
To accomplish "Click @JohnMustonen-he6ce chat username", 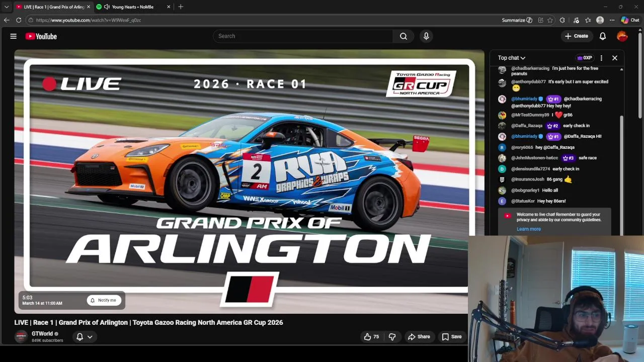I will point(534,158).
